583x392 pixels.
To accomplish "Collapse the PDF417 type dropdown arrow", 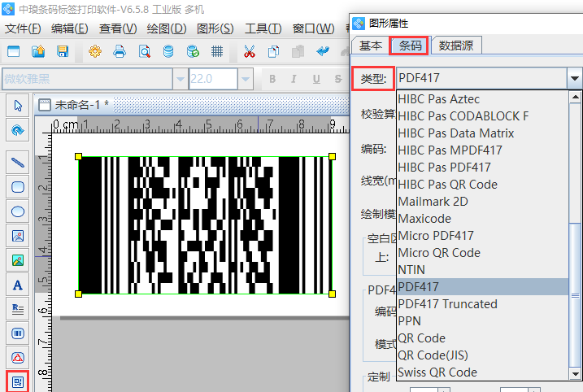I will pos(575,79).
